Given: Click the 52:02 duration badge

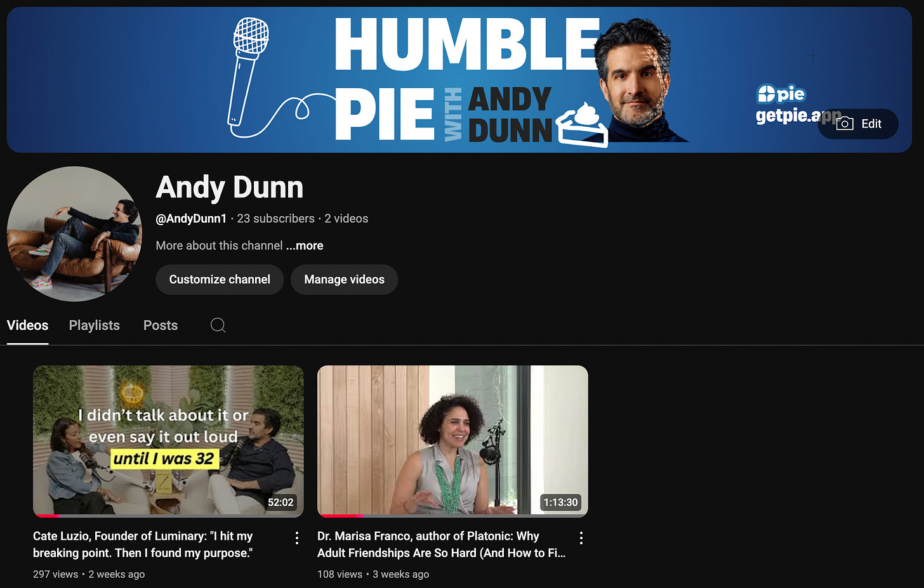Looking at the screenshot, I should coord(280,502).
